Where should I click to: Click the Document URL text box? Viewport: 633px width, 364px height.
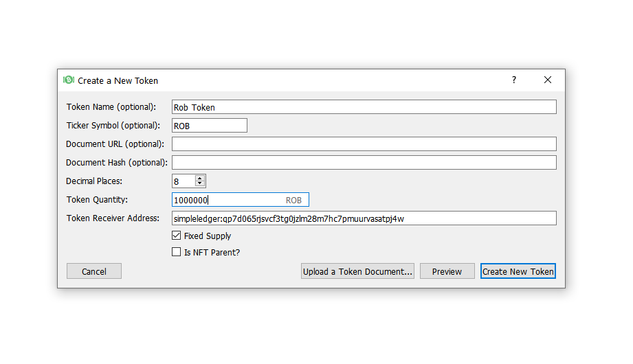click(x=364, y=144)
